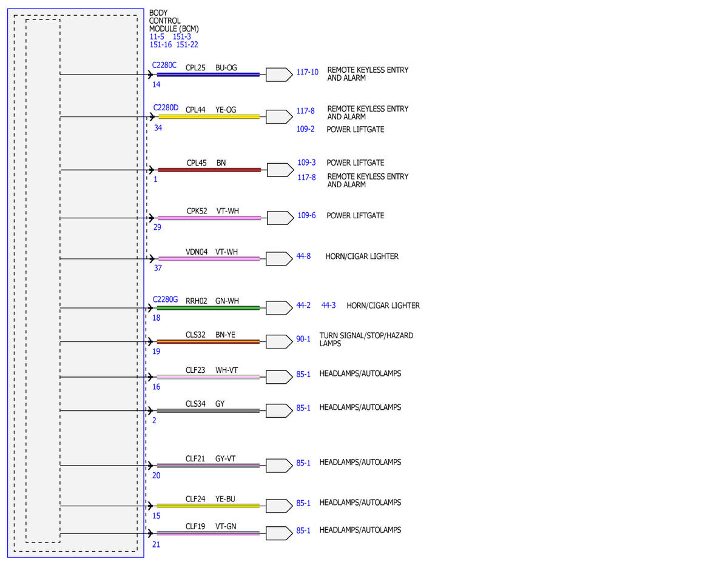The image size is (728, 562).
Task: Click the off-page arrow for RRH02 GN-WH wire
Action: pyautogui.click(x=279, y=308)
